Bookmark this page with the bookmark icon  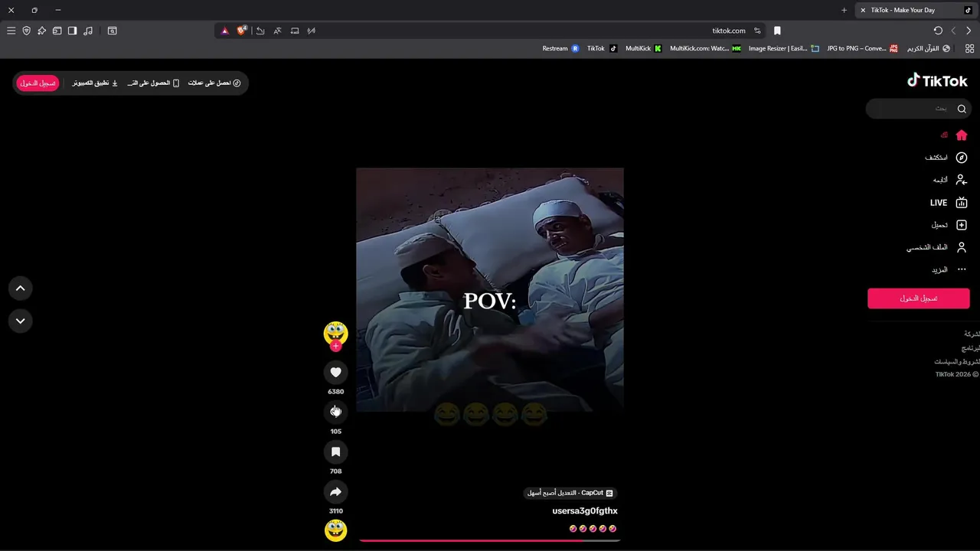point(777,31)
